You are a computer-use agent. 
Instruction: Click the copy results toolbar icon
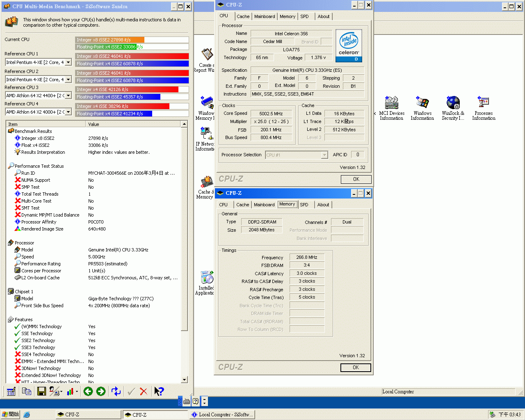click(x=27, y=392)
